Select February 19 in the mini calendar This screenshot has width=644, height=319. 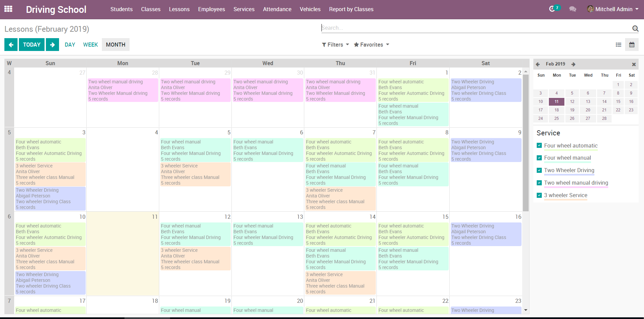(572, 110)
